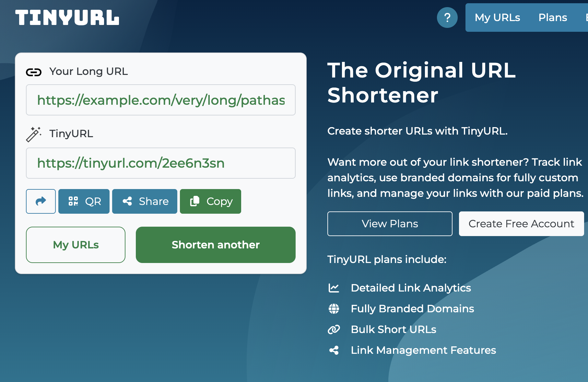Open the short link using arrow button
The height and width of the screenshot is (382, 588).
[41, 201]
